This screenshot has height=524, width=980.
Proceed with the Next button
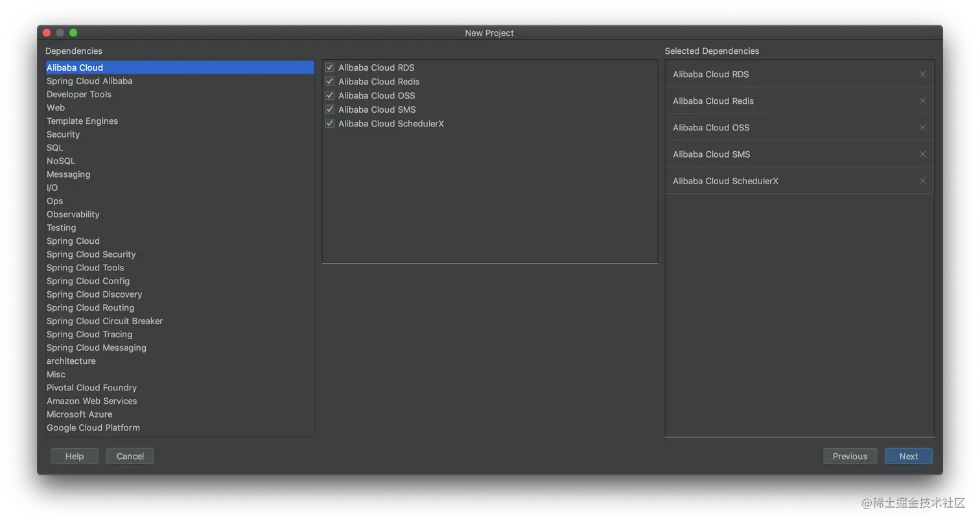(908, 456)
